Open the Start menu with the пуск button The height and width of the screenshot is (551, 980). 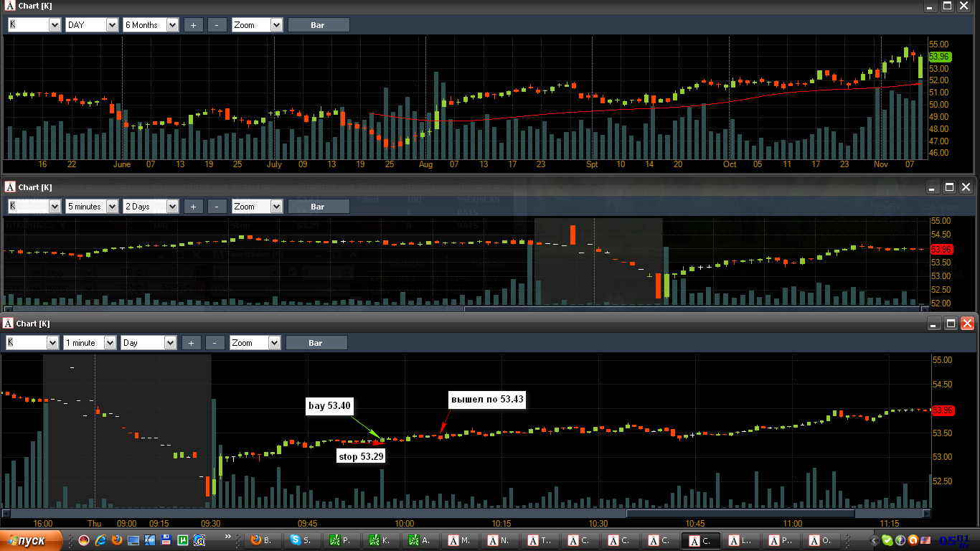point(30,540)
